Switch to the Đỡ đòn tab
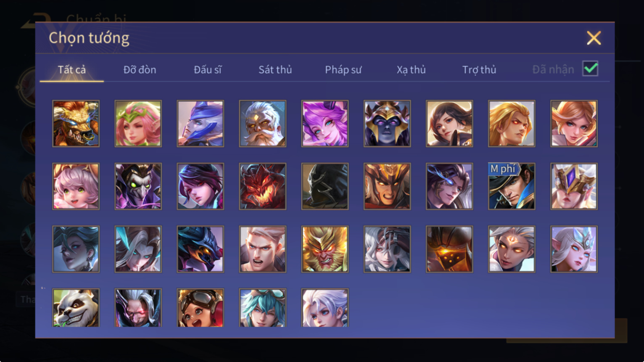This screenshot has width=644, height=362. click(140, 70)
